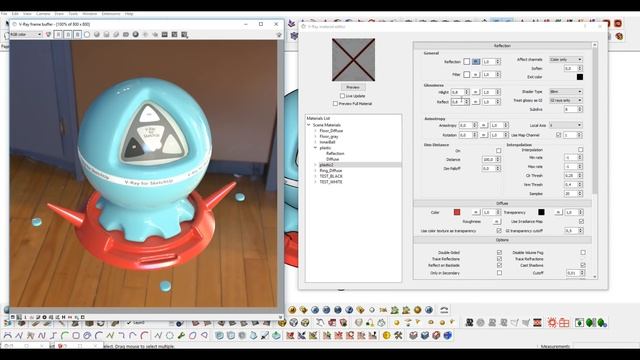Screen dimensions: 640x360
Task: Open the File menu
Action: pos(4,14)
